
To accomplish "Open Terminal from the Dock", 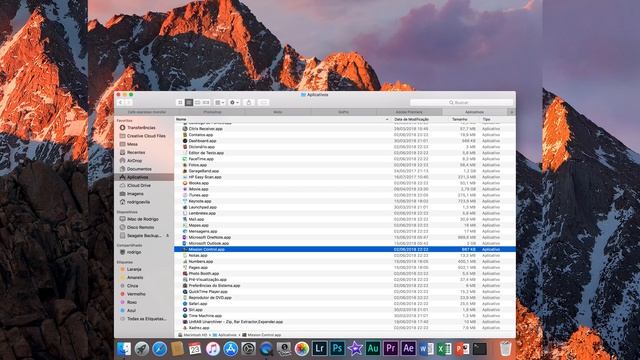I will (480, 349).
